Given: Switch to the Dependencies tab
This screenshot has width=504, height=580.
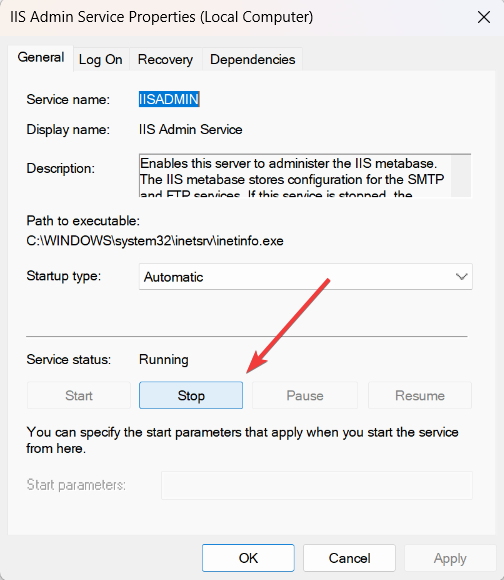Looking at the screenshot, I should [253, 60].
